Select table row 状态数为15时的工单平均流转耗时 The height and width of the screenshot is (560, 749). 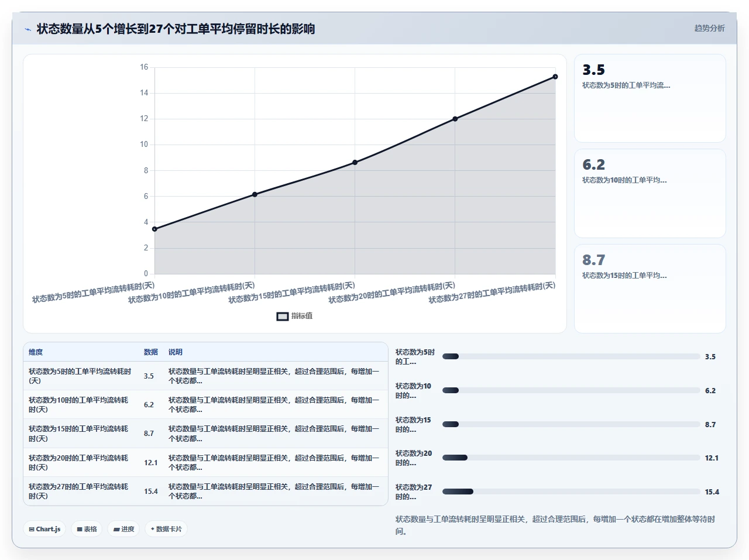click(205, 434)
